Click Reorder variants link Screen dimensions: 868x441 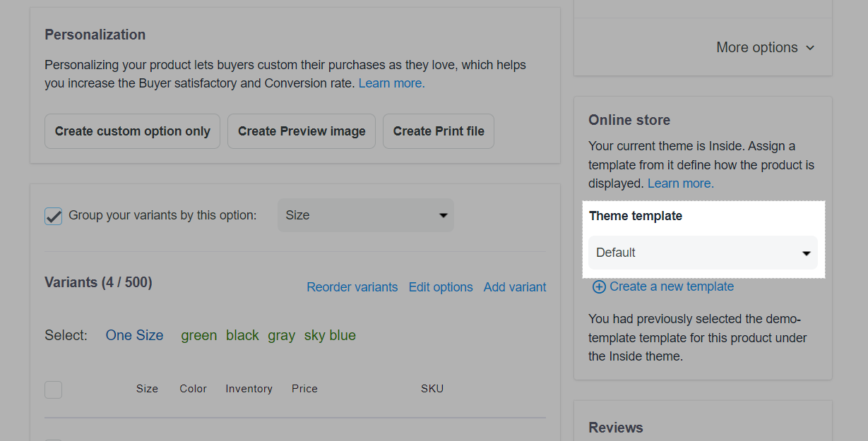tap(352, 287)
